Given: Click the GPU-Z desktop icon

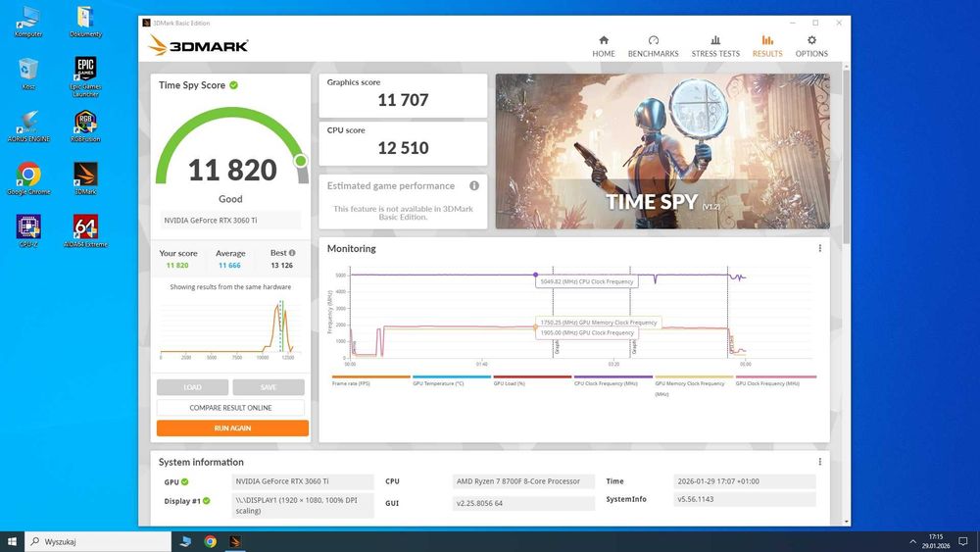Looking at the screenshot, I should tap(28, 231).
